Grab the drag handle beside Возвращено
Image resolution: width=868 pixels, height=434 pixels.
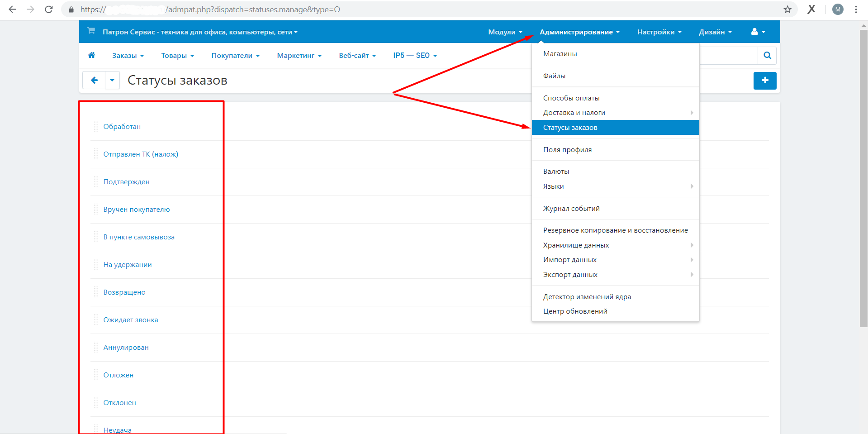(x=96, y=292)
